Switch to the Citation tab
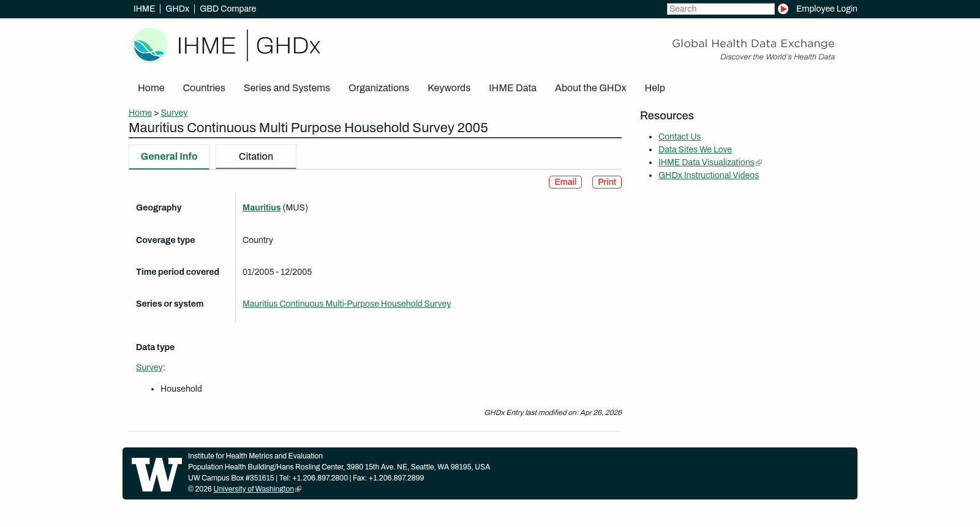 [256, 157]
